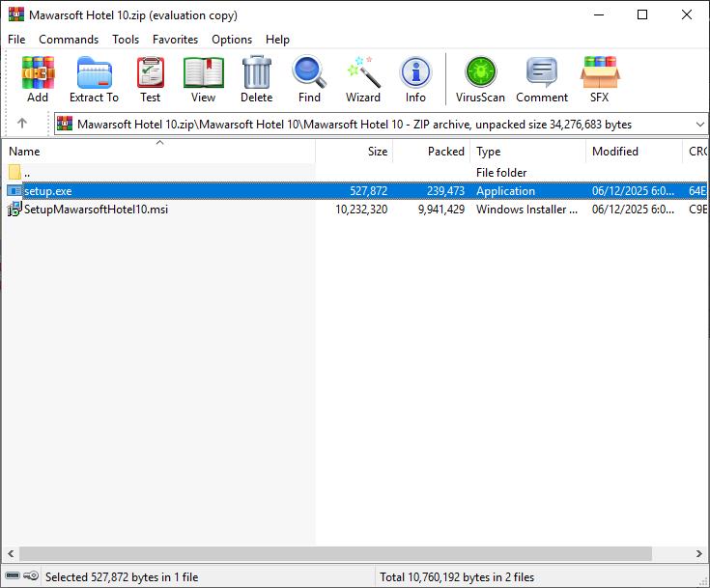Click the Add toolbar icon

tap(38, 79)
